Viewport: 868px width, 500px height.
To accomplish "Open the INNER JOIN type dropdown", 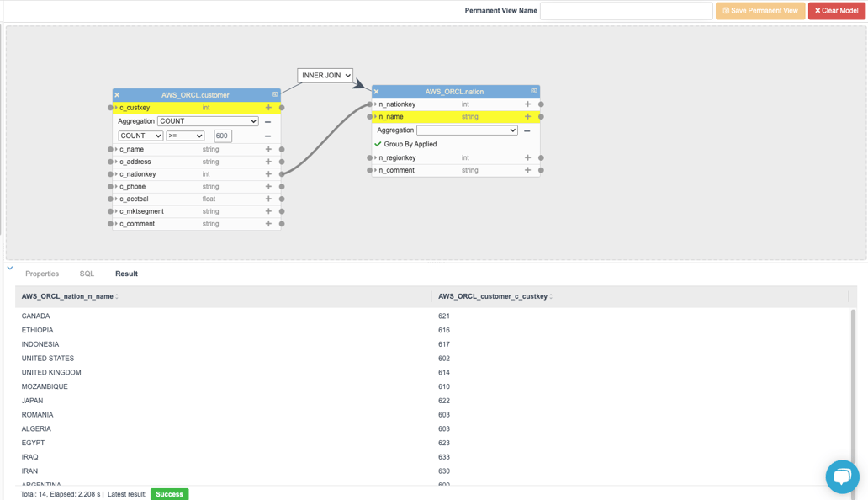I will pos(324,74).
